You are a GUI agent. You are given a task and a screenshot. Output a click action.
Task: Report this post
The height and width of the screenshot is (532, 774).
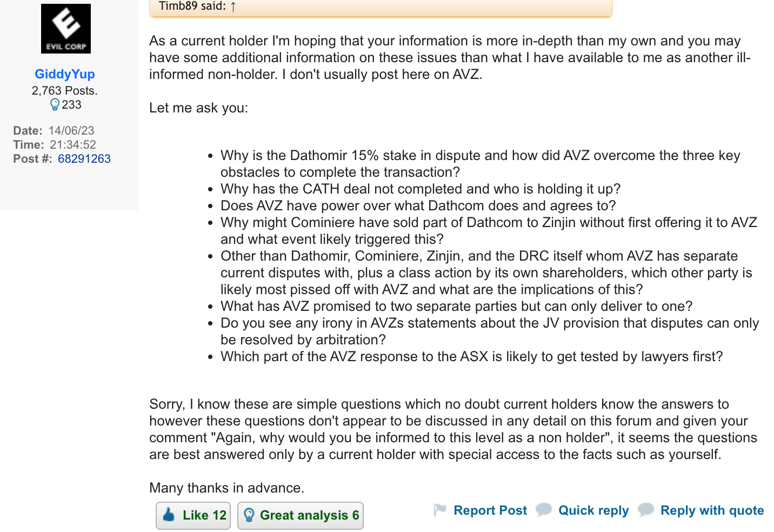tap(490, 510)
